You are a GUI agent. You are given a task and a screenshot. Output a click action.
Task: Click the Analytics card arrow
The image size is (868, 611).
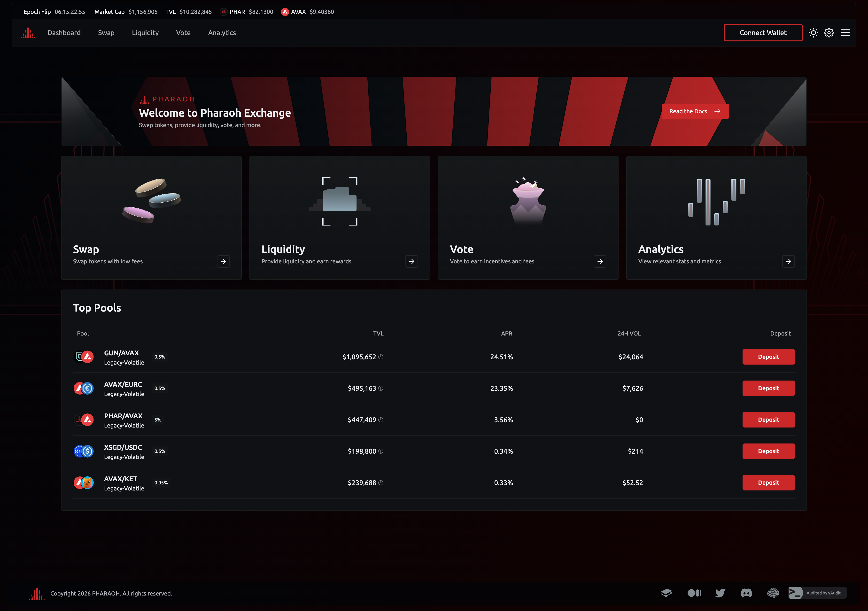pos(788,261)
